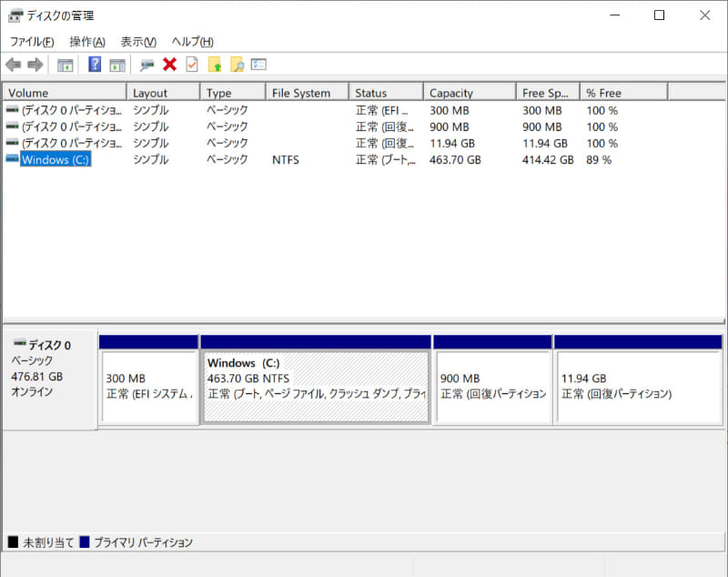The image size is (728, 577).
Task: Open the ヘルプ menu
Action: [188, 41]
